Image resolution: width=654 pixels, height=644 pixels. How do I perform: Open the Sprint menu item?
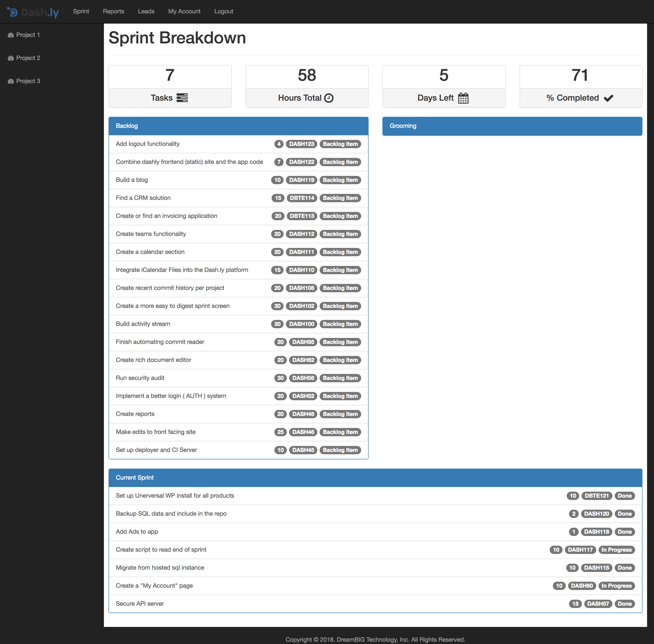[x=81, y=12]
